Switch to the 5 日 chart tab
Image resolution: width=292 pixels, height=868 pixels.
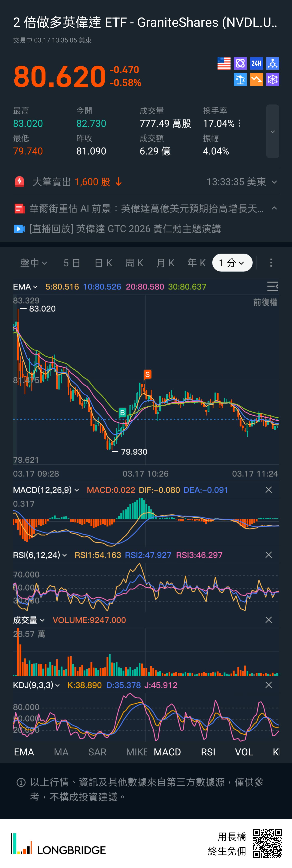(72, 263)
